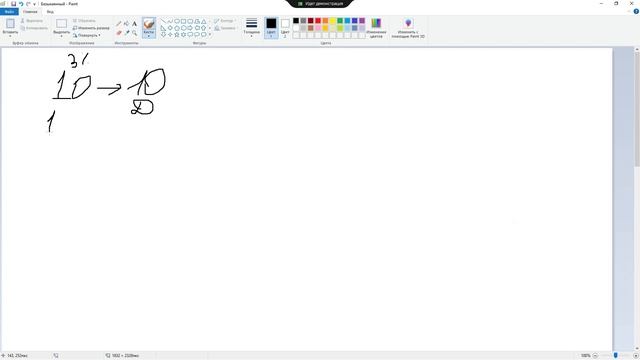Click the vertical scrollbar down arrow
640x360 pixels.
click(x=637, y=348)
